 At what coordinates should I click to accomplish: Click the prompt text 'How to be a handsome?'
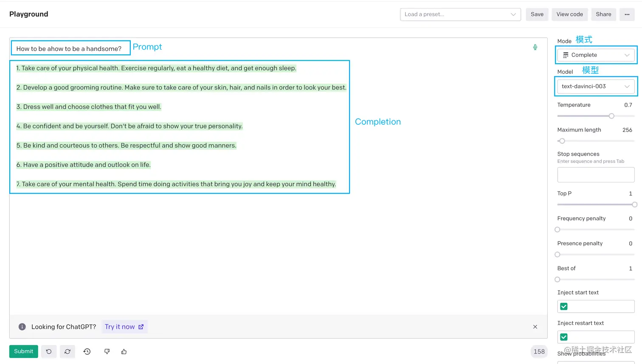[x=69, y=49]
